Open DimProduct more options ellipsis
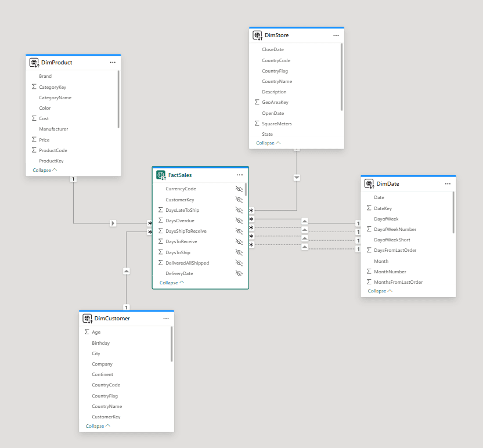 [x=113, y=62]
